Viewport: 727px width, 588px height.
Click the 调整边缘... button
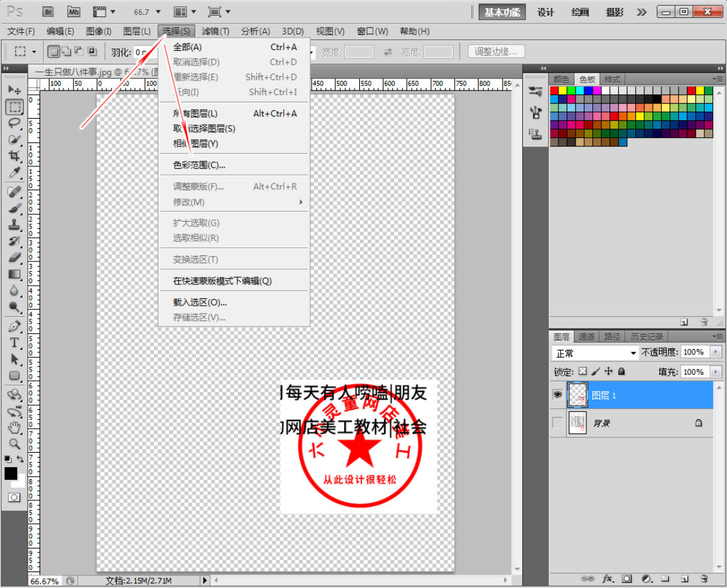tap(496, 51)
